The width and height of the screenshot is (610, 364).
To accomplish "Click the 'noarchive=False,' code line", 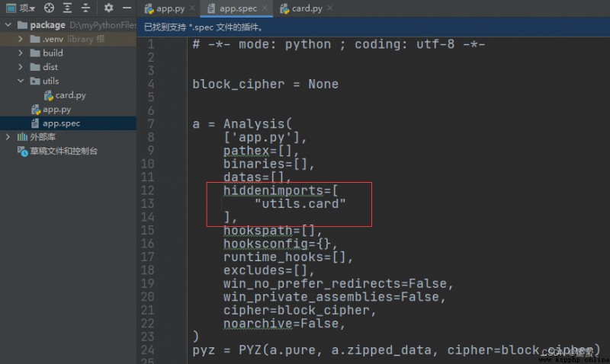I will click(x=284, y=324).
